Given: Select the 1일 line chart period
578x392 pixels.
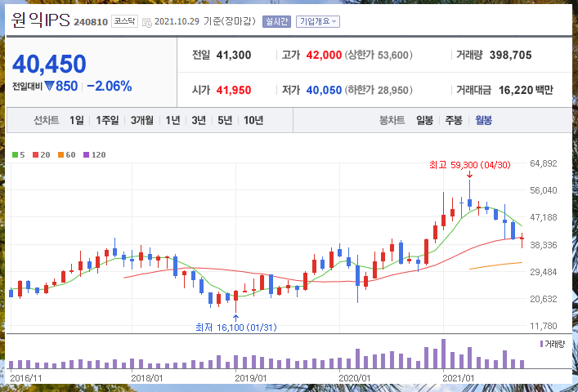Looking at the screenshot, I should tap(77, 120).
